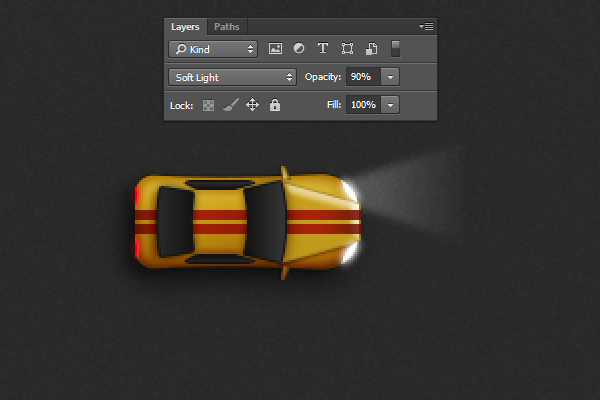Switch to the Paths tab
The image size is (600, 400).
pos(227,27)
